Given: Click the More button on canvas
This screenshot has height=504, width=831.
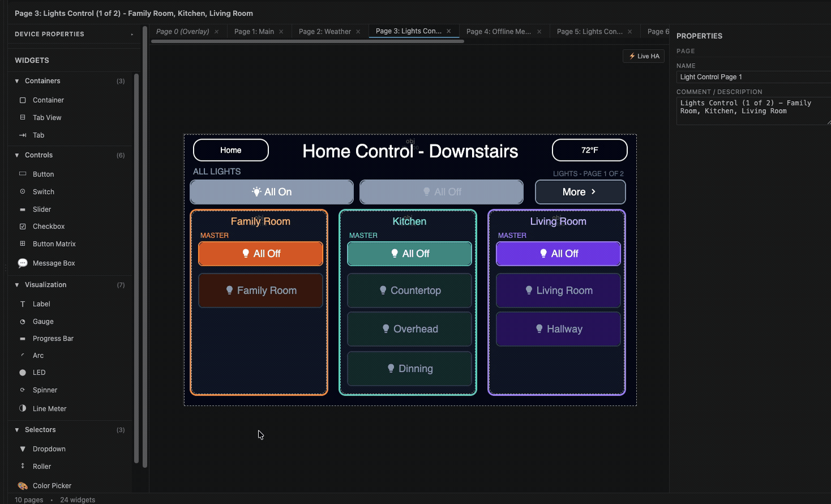Looking at the screenshot, I should click(580, 192).
